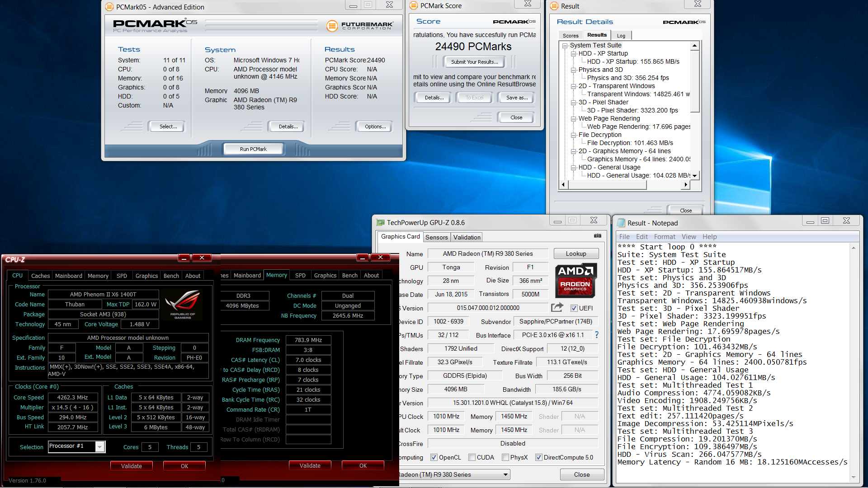Click the AMD Radeon Graphics logo
This screenshot has width=868, height=488.
576,281
